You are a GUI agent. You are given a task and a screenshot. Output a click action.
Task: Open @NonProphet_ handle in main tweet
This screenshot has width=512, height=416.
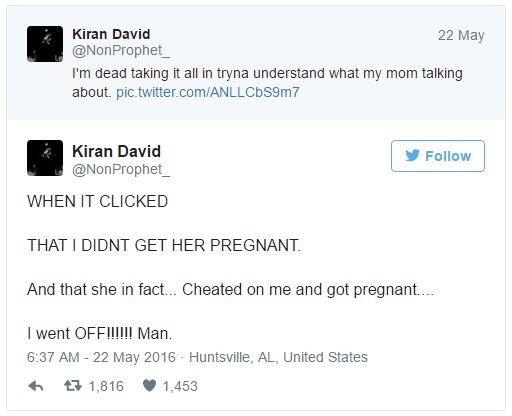pos(121,169)
